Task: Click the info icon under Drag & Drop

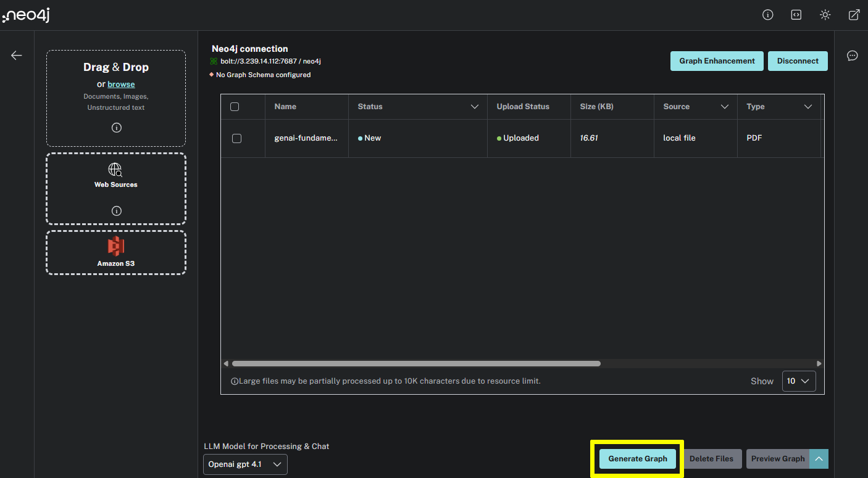Action: coord(116,128)
